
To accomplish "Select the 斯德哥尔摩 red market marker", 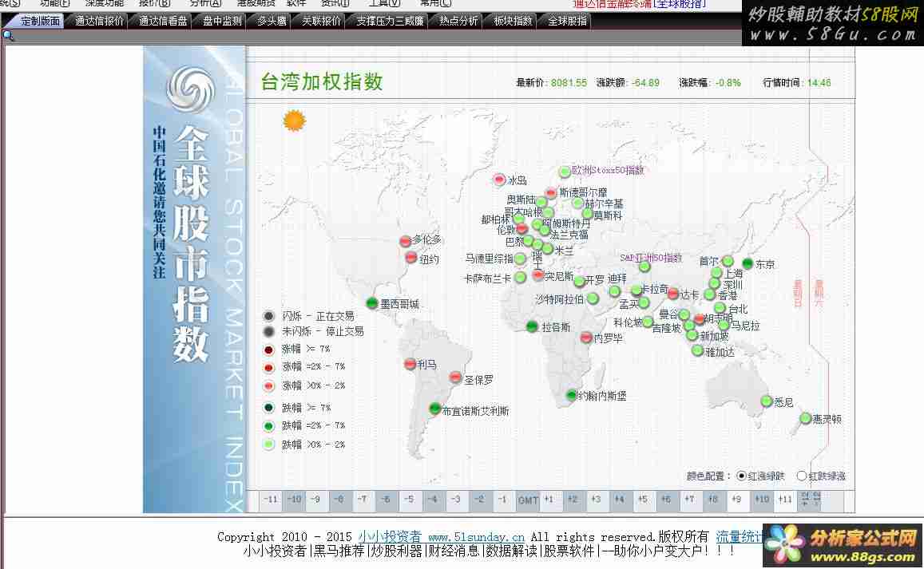I will pos(551,192).
